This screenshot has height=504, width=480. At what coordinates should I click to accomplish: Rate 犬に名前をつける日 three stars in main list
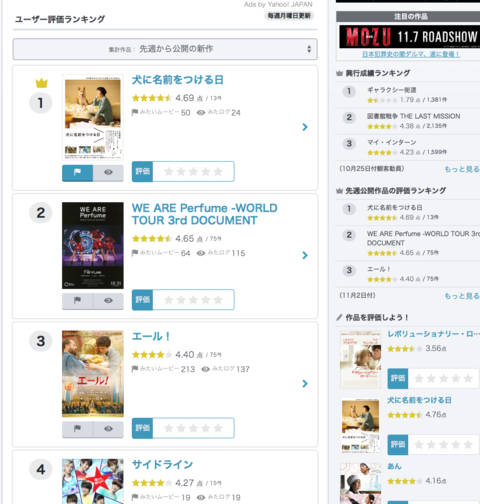(x=193, y=172)
